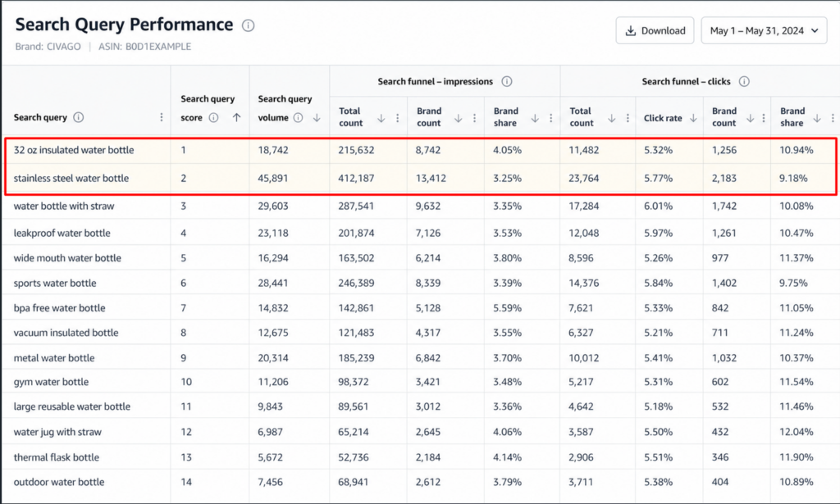Download the search query report
Image resolution: width=840 pixels, height=504 pixels.
coord(655,30)
